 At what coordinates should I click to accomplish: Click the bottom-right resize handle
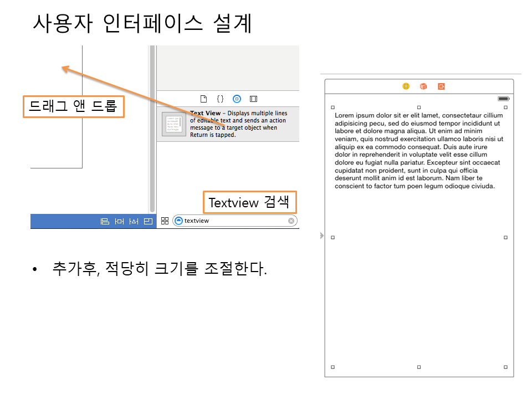(505, 367)
